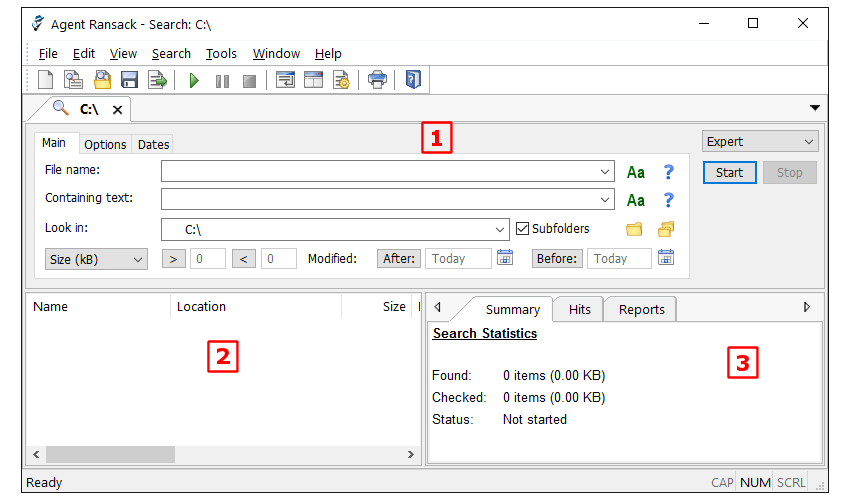Click the results list scroll right arrow
Viewport: 850px width, 500px height.
click(x=410, y=454)
